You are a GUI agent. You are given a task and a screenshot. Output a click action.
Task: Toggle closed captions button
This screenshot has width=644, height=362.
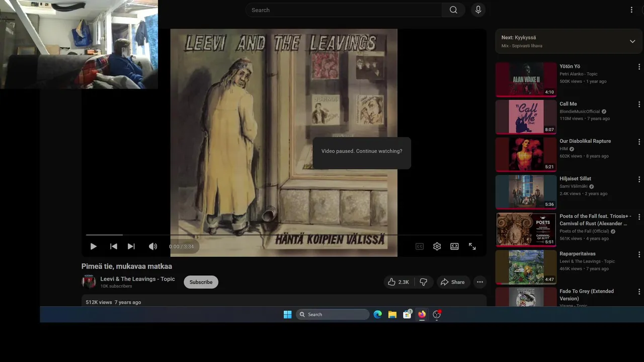point(420,246)
